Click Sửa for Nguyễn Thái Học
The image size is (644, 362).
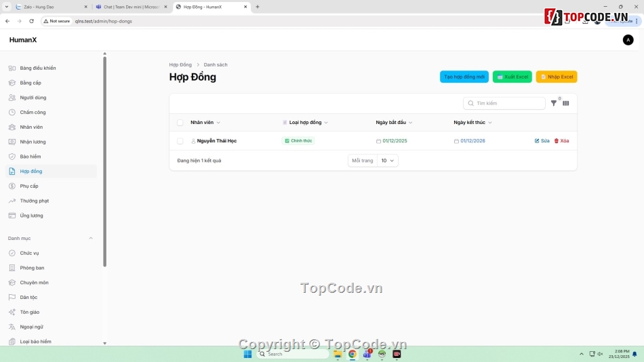pos(542,141)
